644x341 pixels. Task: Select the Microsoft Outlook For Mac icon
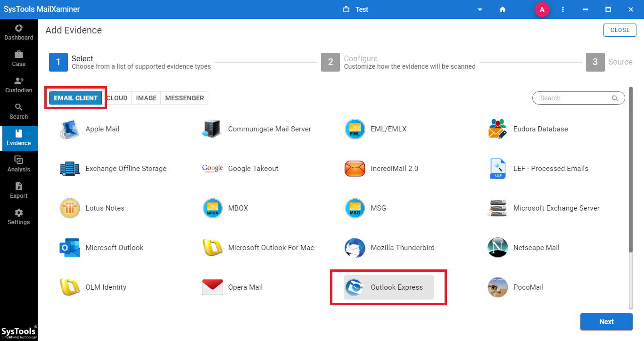point(212,248)
